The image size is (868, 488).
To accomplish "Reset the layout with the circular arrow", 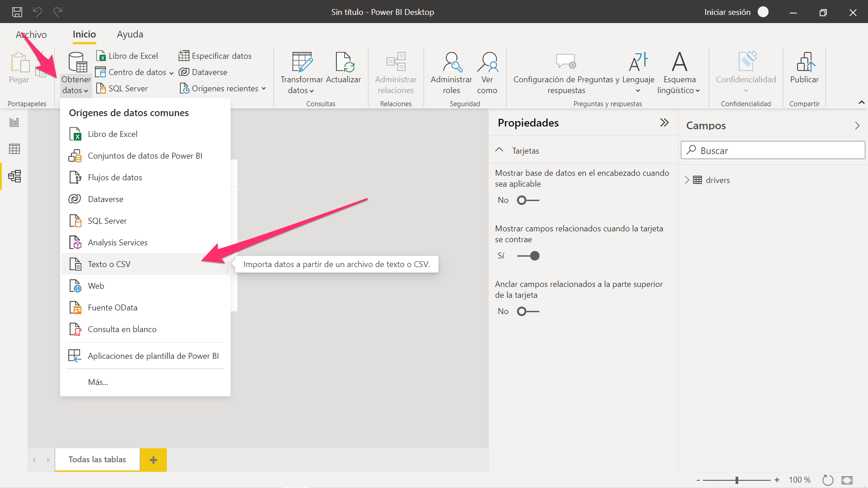I will 828,480.
